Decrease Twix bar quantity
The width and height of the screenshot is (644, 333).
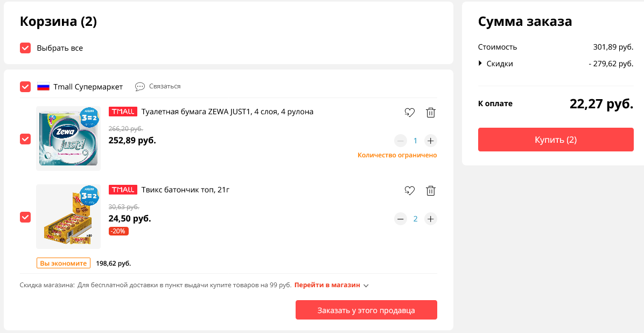(x=401, y=219)
